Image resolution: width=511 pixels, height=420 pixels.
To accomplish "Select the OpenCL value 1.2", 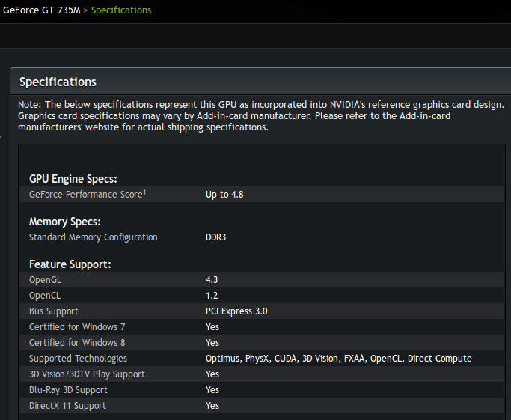I will [x=212, y=296].
